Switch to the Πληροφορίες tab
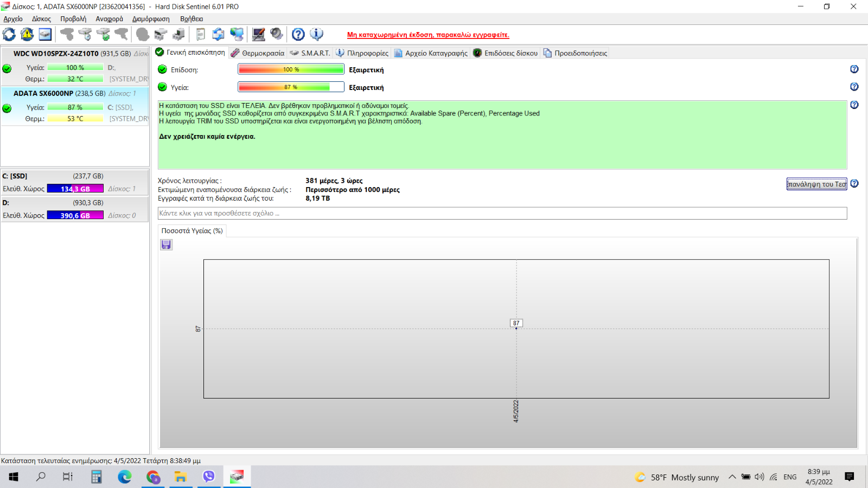 coord(362,53)
